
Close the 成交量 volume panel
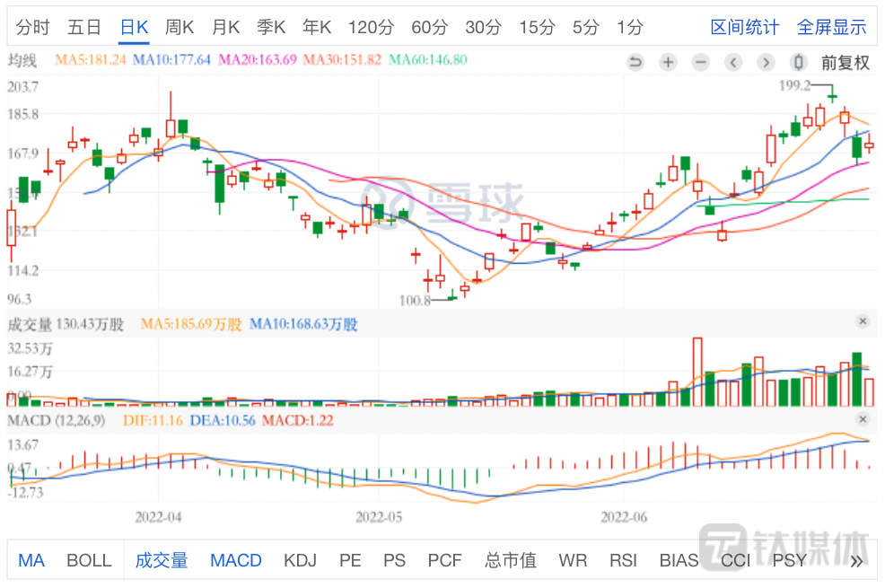[863, 320]
